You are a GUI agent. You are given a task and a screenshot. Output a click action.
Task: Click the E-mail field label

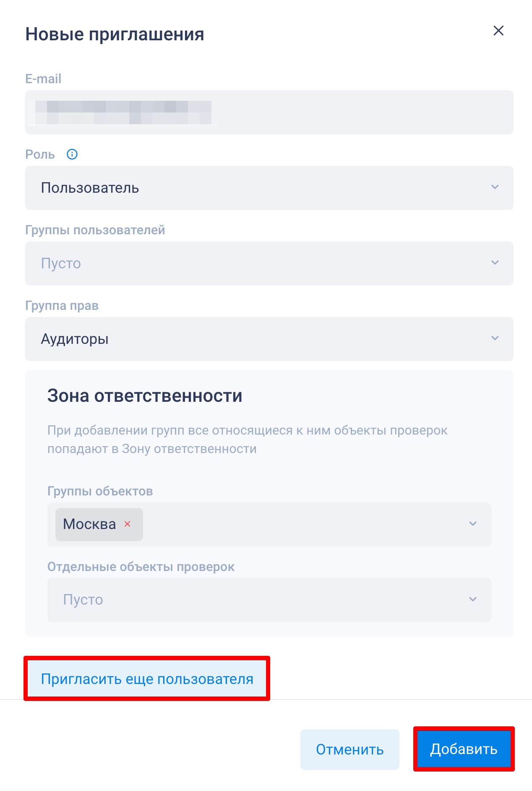43,79
